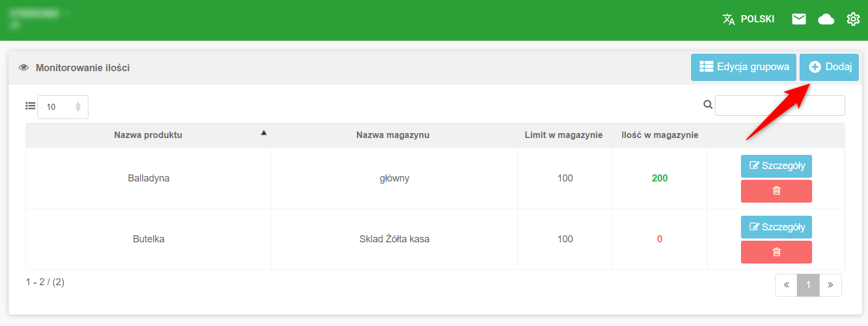868x326 pixels.
Task: Open Szczegóły for the Balladyna product
Action: [x=776, y=166]
